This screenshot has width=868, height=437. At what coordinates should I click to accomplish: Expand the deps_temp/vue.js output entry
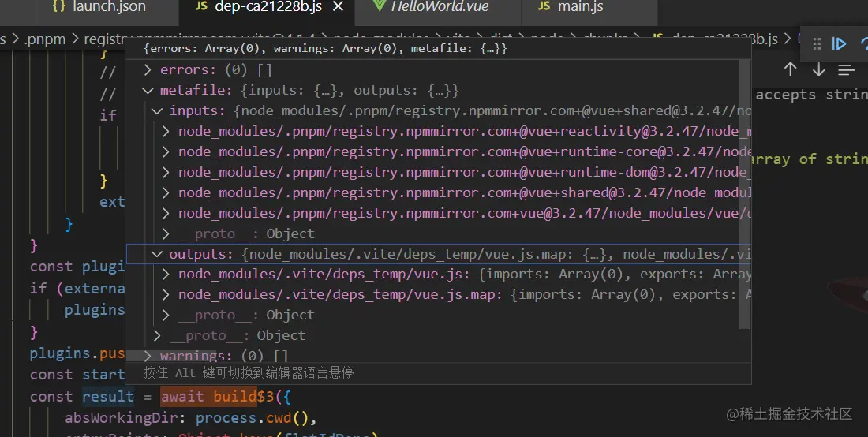pos(166,274)
